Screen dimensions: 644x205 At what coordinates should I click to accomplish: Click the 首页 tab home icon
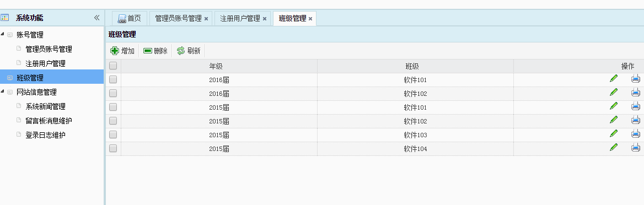tap(121, 19)
